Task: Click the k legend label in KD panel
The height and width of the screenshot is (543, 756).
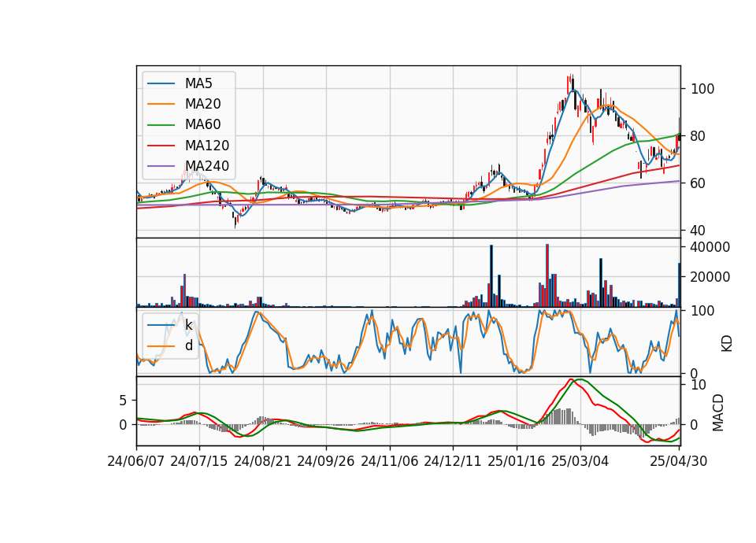Action: tap(188, 325)
